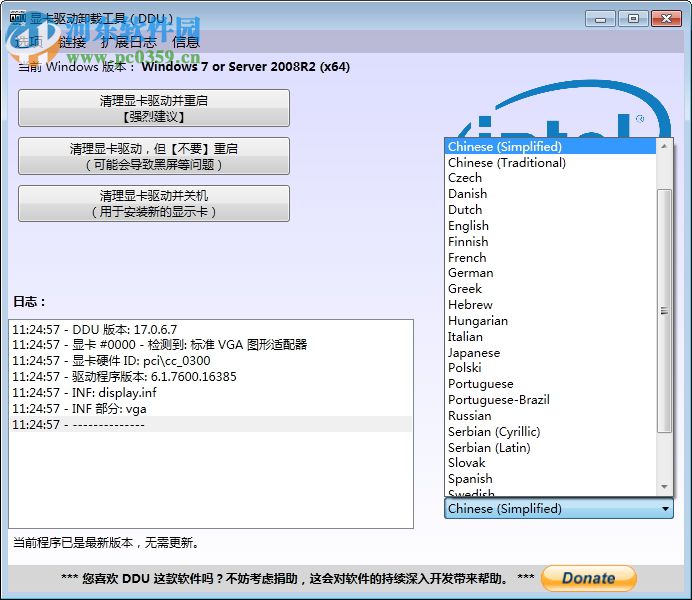Pick Hungarian in the language list
692x600 pixels.
[550, 321]
